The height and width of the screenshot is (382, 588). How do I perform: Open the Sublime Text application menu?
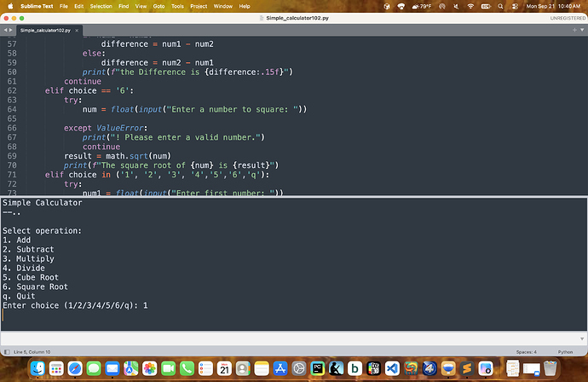37,6
